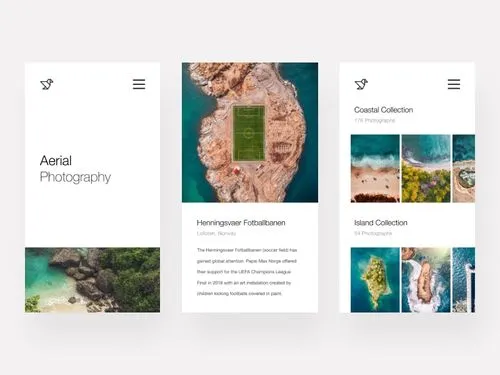Open the hamburger menu on the Aerial Photography screen
500x375 pixels.
[139, 84]
